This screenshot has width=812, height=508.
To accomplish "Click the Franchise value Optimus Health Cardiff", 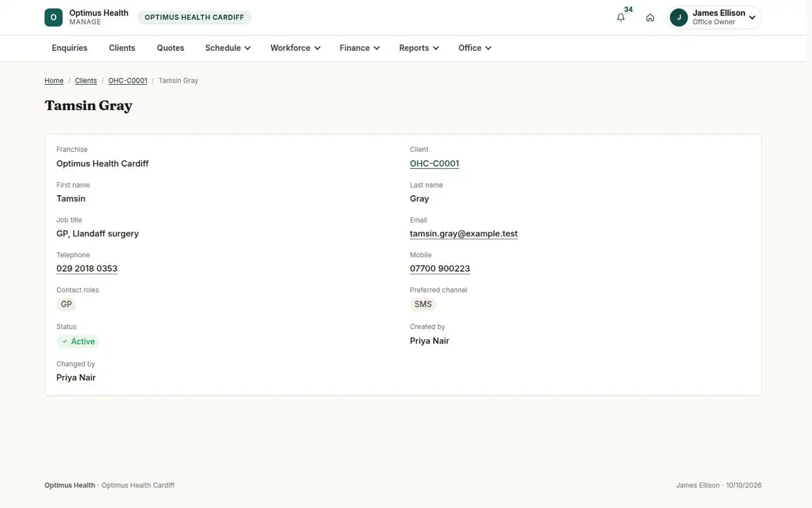I will pyautogui.click(x=102, y=164).
